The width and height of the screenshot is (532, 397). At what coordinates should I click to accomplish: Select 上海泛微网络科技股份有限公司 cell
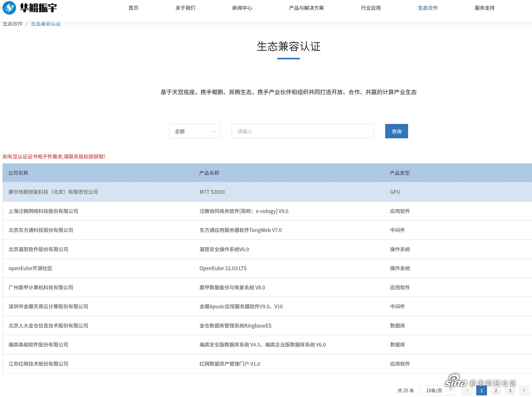point(43,211)
